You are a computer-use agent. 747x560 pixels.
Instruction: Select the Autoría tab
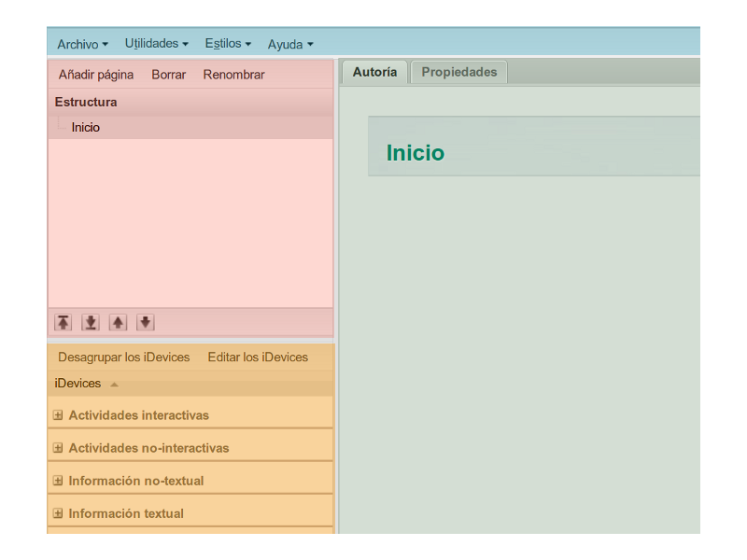pyautogui.click(x=374, y=71)
